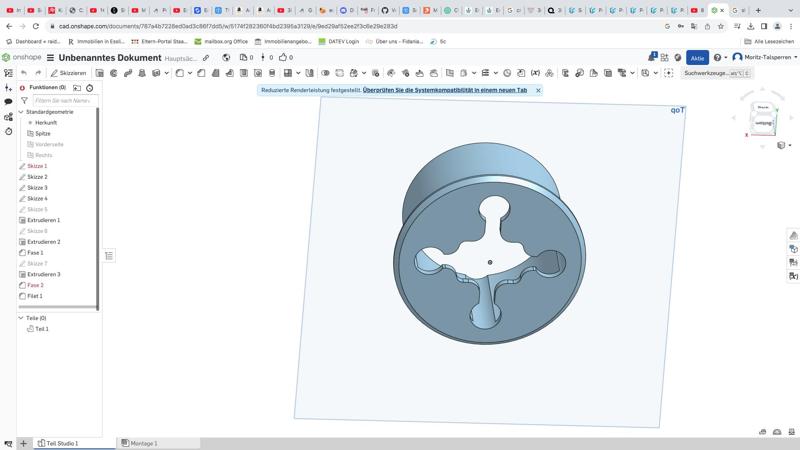Open the onshape hamburger document menu
This screenshot has width=800, height=450.
pos(50,58)
